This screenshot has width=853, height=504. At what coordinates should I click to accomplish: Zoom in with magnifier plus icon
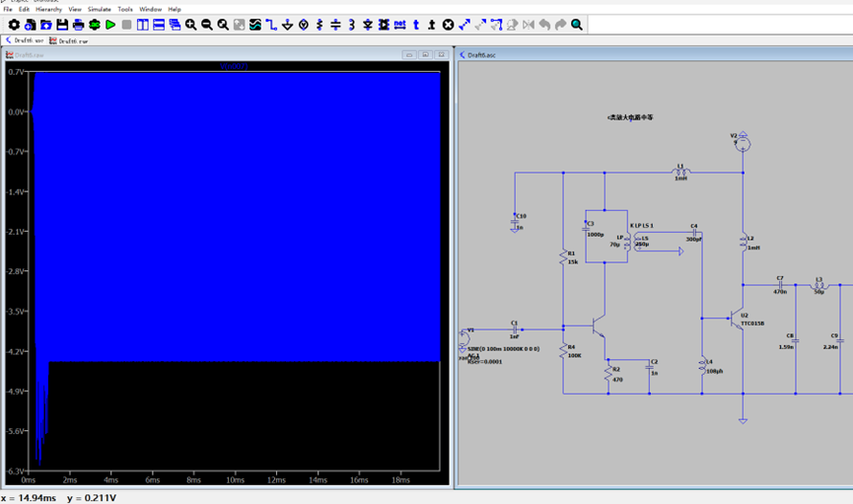pos(191,25)
